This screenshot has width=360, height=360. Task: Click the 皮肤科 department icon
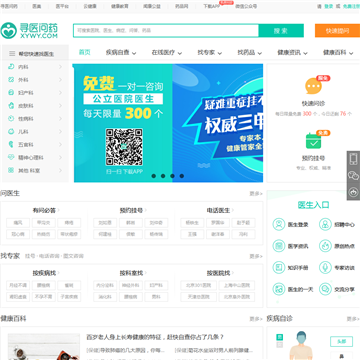(11, 106)
